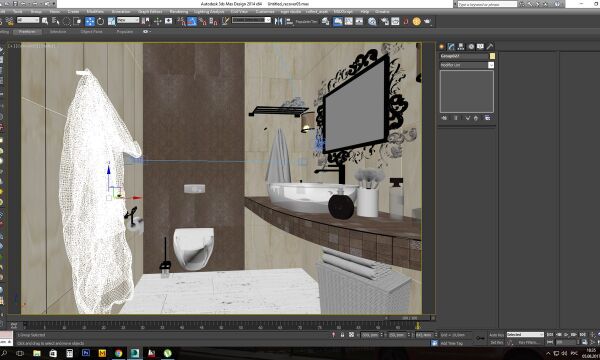Image resolution: width=600 pixels, height=360 pixels.
Task: Click Edit Named Selection Sets icon
Action: click(225, 21)
